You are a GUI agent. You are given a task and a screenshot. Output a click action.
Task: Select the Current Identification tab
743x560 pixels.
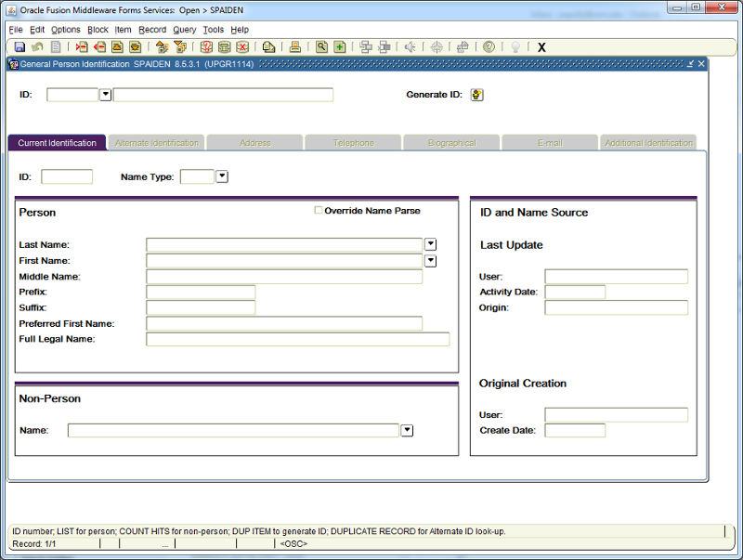[57, 143]
